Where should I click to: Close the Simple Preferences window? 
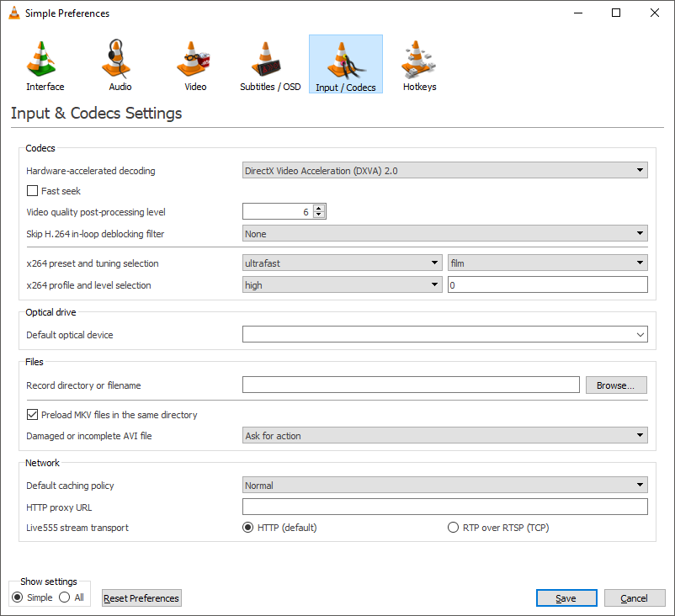click(x=654, y=13)
